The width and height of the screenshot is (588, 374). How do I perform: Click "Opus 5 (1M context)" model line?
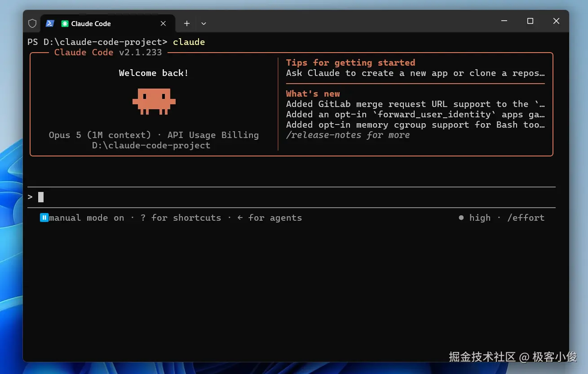(100, 135)
